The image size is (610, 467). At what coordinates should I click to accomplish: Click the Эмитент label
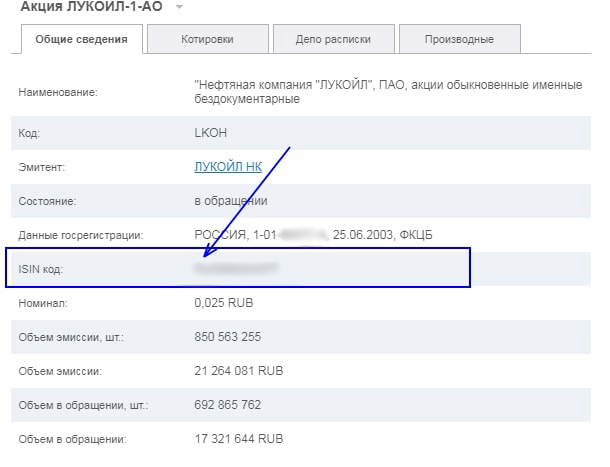(x=42, y=167)
